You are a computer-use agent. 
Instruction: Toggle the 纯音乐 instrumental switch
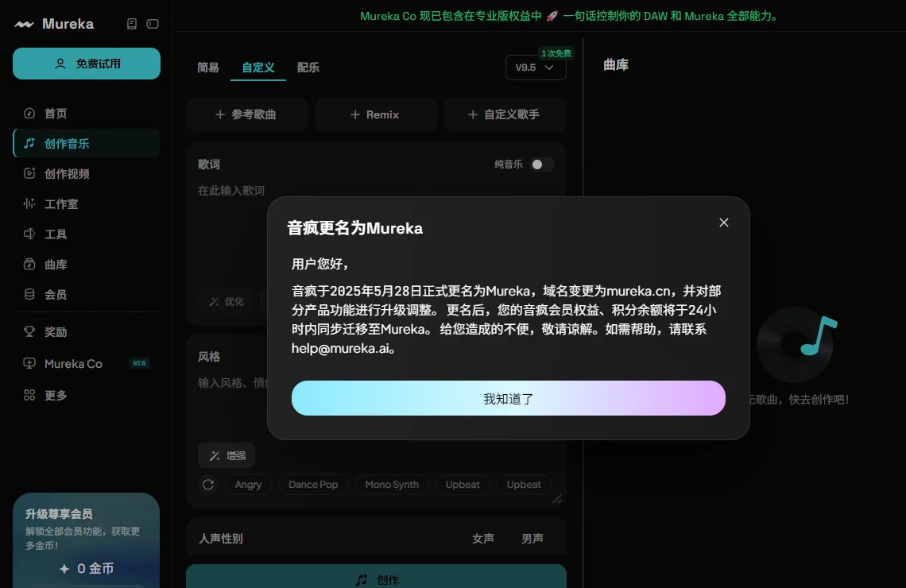click(x=541, y=164)
